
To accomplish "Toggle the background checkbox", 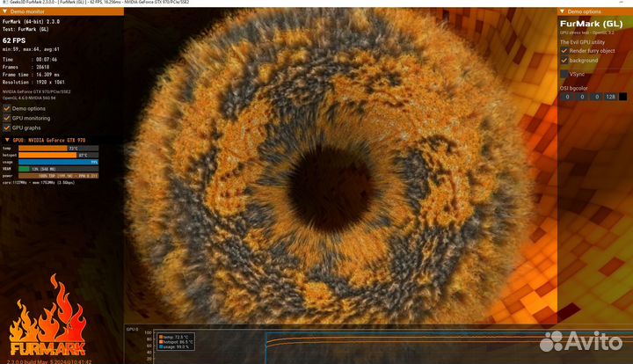I will click(564, 61).
